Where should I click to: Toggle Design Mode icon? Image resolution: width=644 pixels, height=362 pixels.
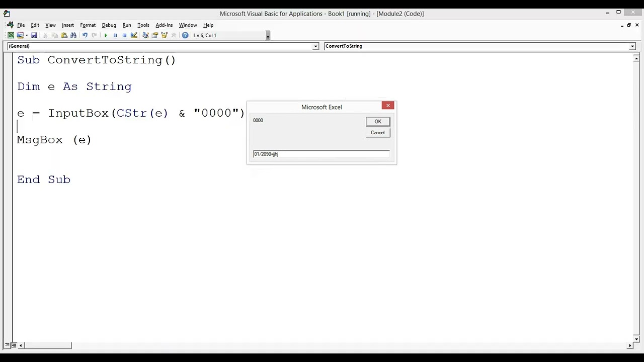134,35
